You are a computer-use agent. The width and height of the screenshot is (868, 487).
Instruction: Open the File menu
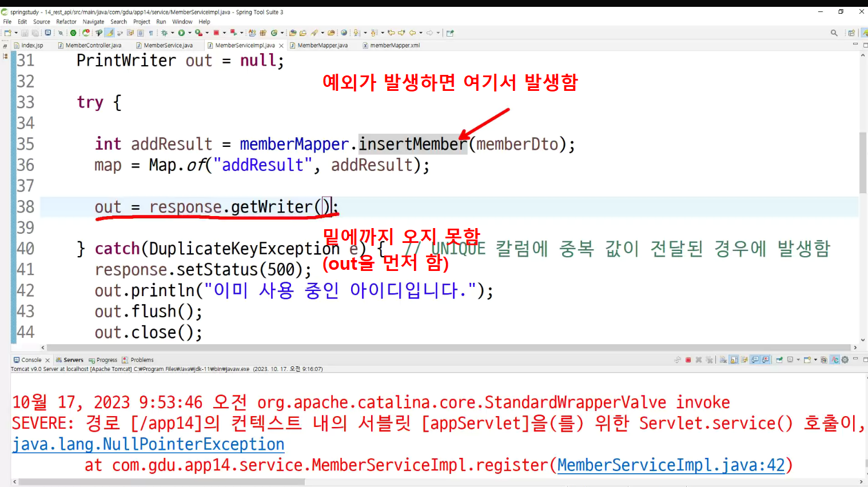pos(7,22)
